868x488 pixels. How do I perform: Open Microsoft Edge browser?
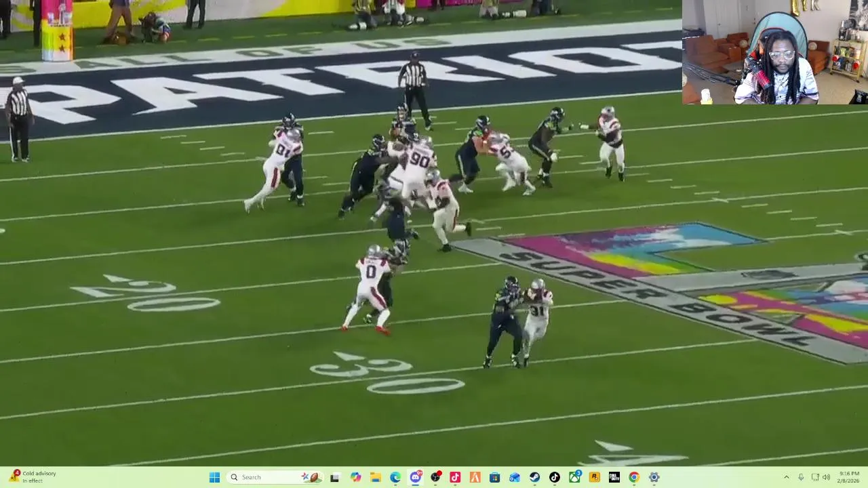395,477
